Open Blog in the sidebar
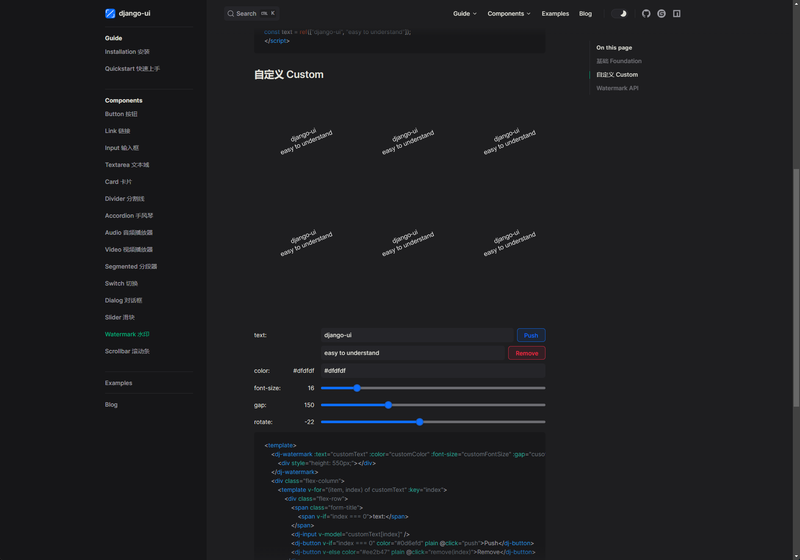Image resolution: width=800 pixels, height=560 pixels. tap(111, 404)
